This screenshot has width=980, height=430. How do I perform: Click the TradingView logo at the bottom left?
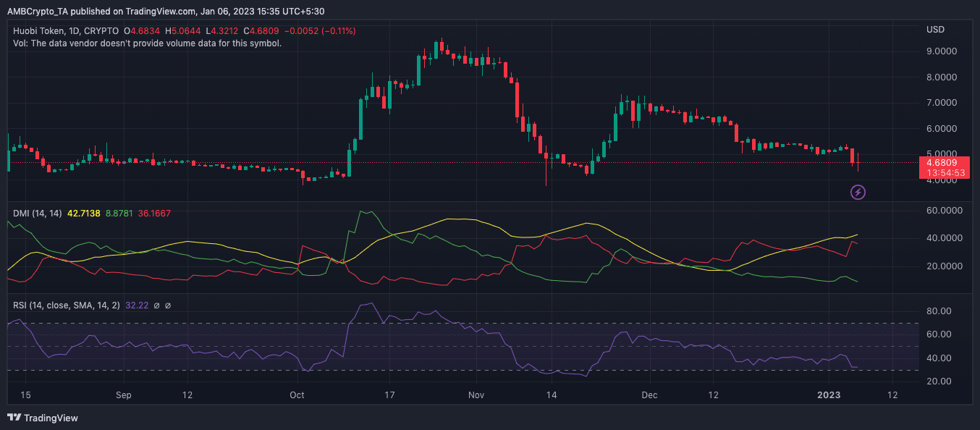42,418
